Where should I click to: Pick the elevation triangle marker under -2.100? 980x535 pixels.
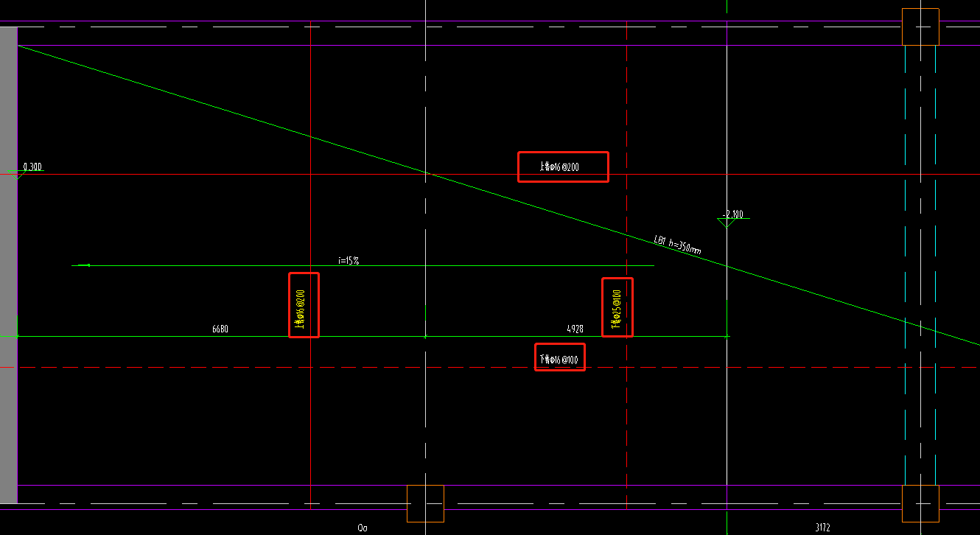coord(727,223)
